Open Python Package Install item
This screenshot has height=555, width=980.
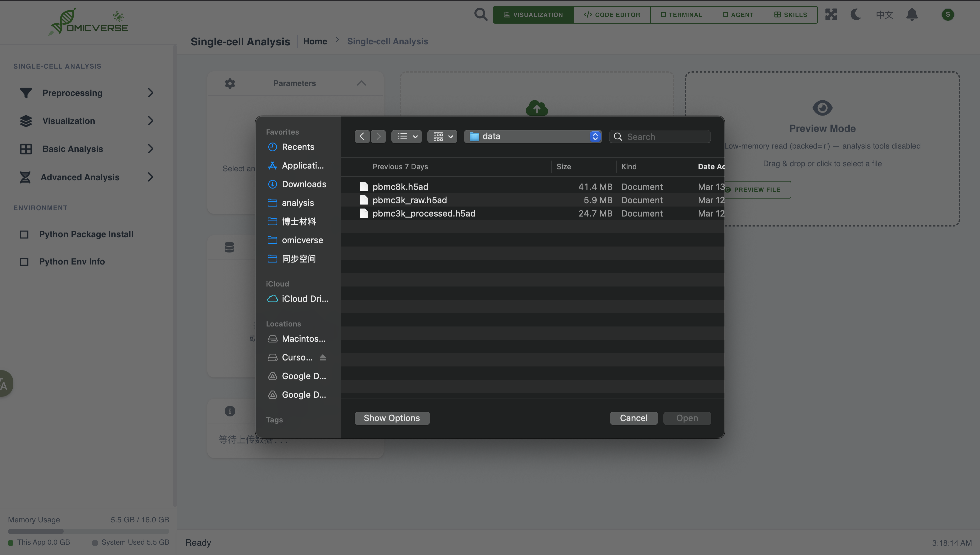[x=86, y=234]
